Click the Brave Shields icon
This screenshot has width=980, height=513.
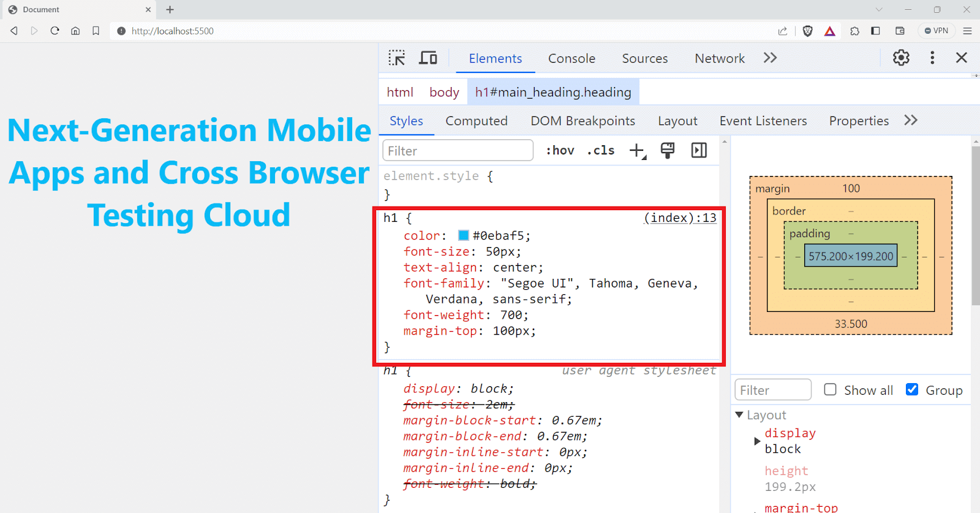pyautogui.click(x=807, y=31)
